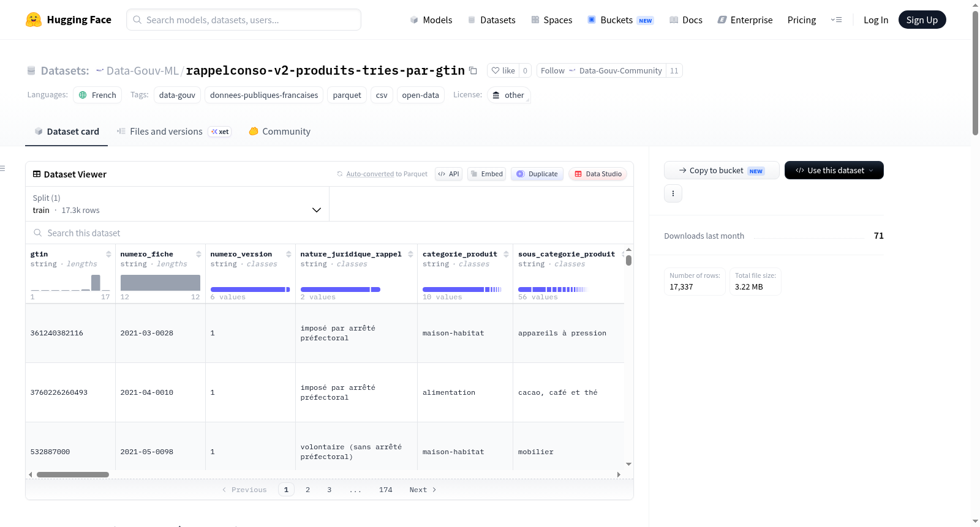This screenshot has height=527, width=980.
Task: Follow the Data-Gouv-Community organization
Action: point(601,70)
